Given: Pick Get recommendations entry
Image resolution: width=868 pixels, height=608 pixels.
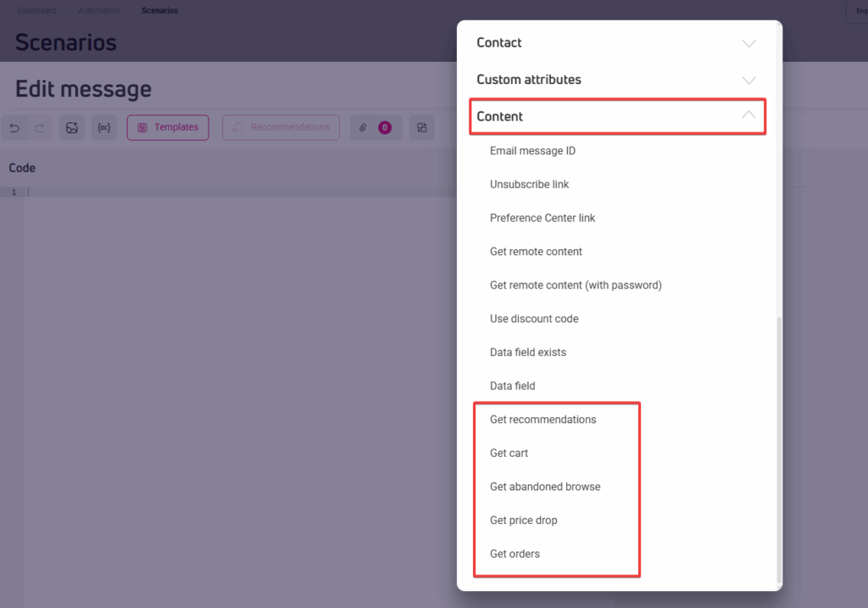Looking at the screenshot, I should coord(542,420).
